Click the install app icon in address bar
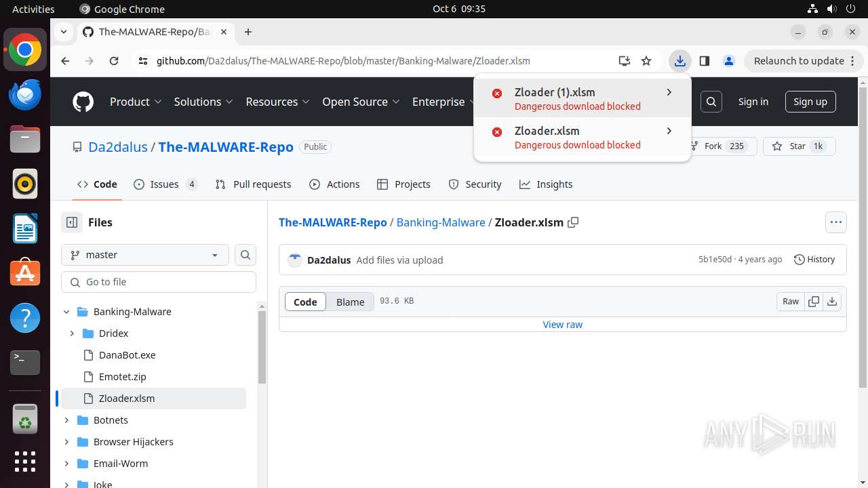 coord(625,61)
